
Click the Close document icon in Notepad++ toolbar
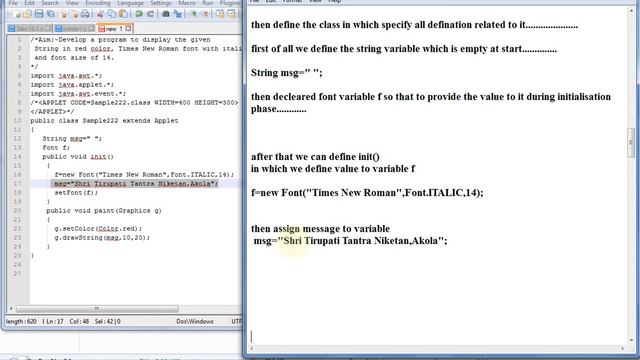[62, 14]
